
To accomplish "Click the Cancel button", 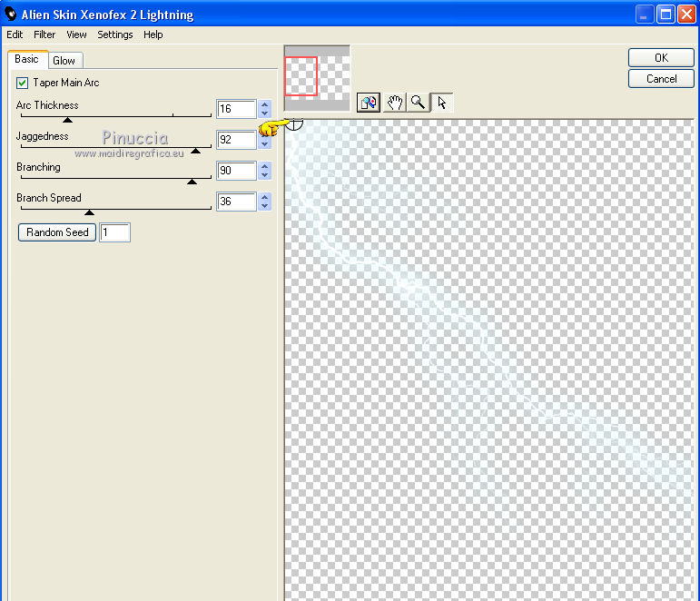I will tap(661, 79).
